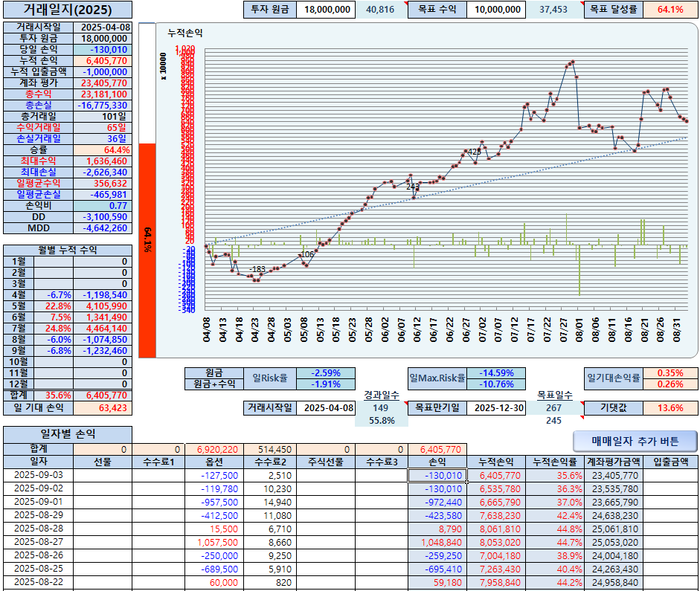This screenshot has width=700, height=591.
Task: Click the 7월 monthly profit 4,464,140
Action: pos(103,329)
